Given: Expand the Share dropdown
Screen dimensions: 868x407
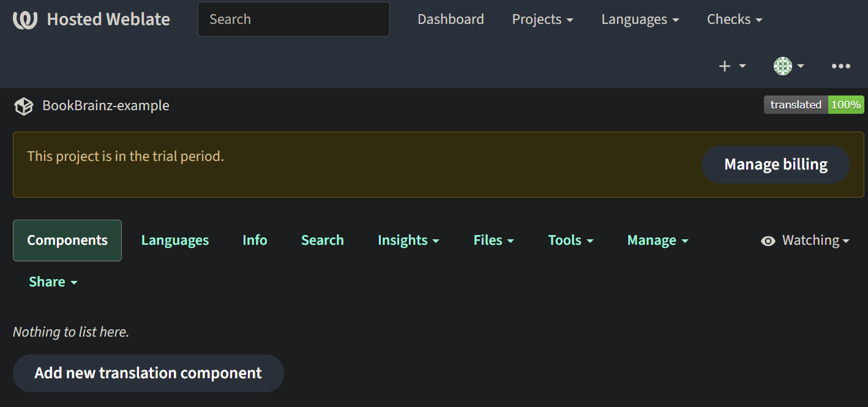Looking at the screenshot, I should 53,282.
